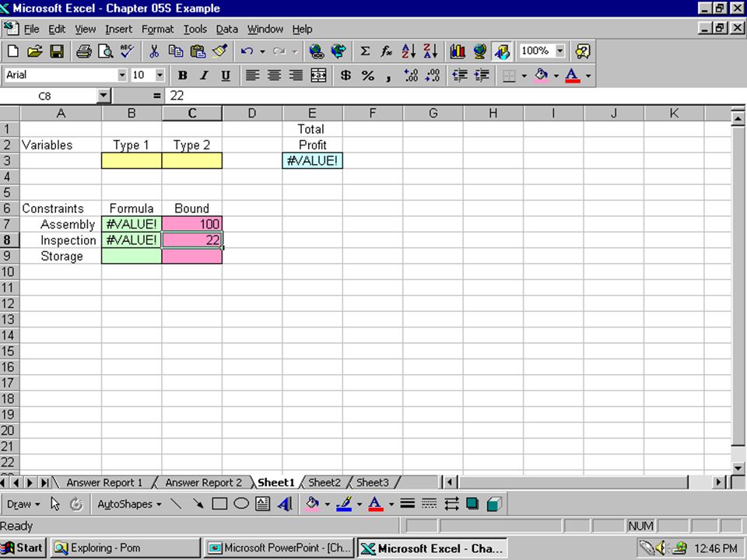Select the Insert WordArt icon

click(x=285, y=504)
